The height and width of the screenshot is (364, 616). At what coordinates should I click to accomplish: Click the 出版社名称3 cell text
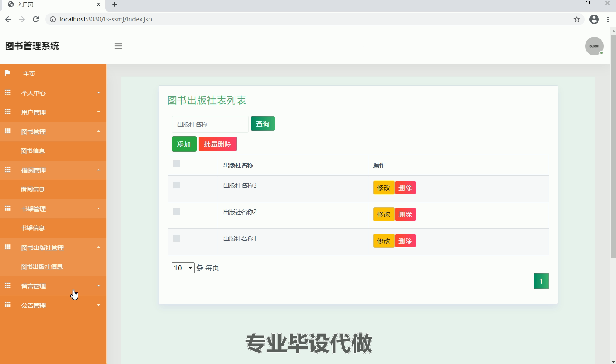click(x=240, y=185)
